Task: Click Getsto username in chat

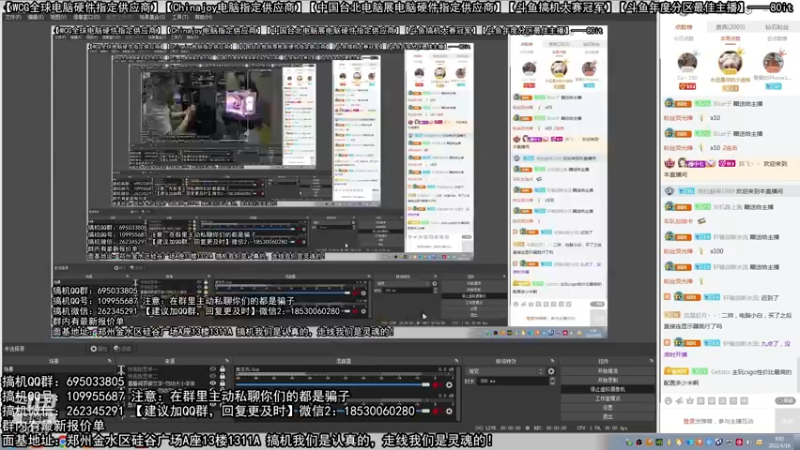Action: tap(720, 372)
